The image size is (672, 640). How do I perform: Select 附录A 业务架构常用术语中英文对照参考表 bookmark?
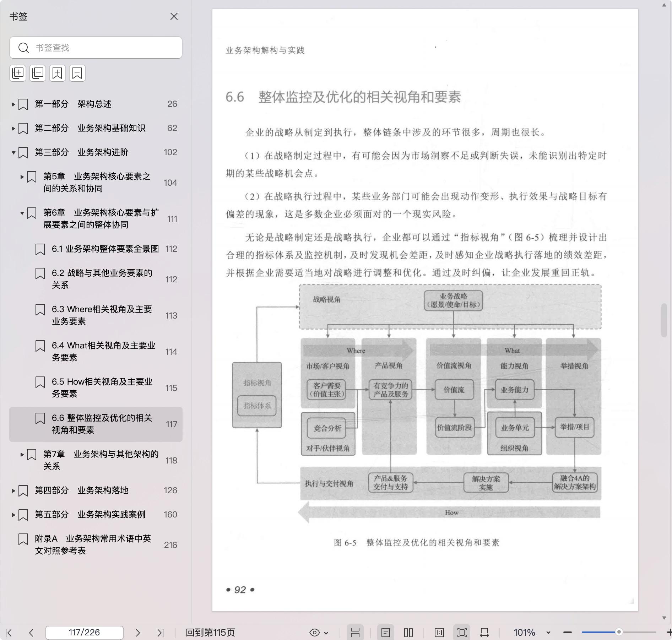93,544
